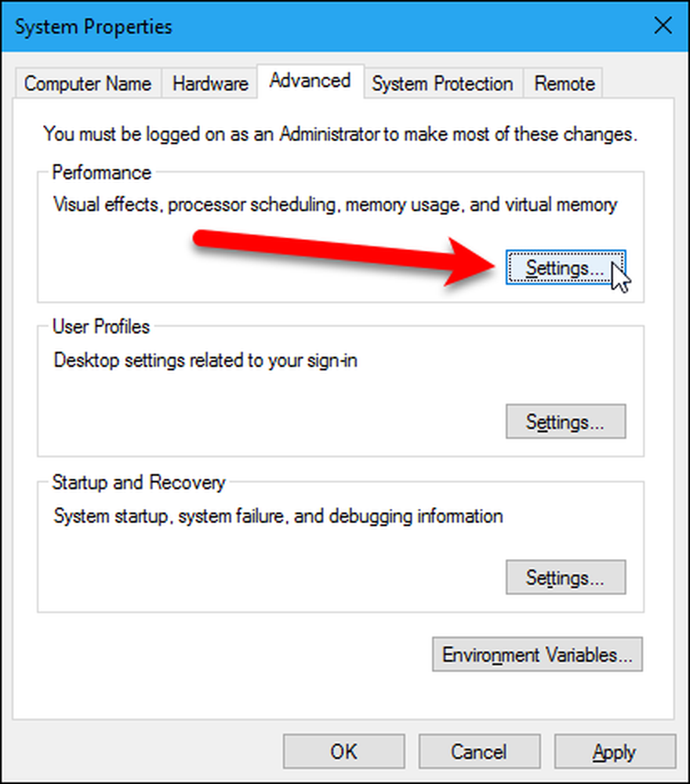Apply the changes with Apply button
The width and height of the screenshot is (690, 784).
coord(615,751)
